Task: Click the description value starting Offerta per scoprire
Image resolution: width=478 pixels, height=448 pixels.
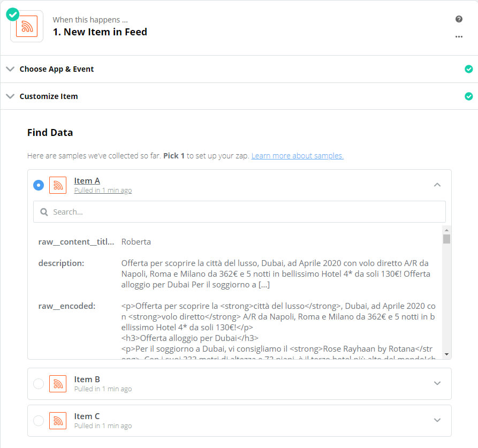Action: 276,274
